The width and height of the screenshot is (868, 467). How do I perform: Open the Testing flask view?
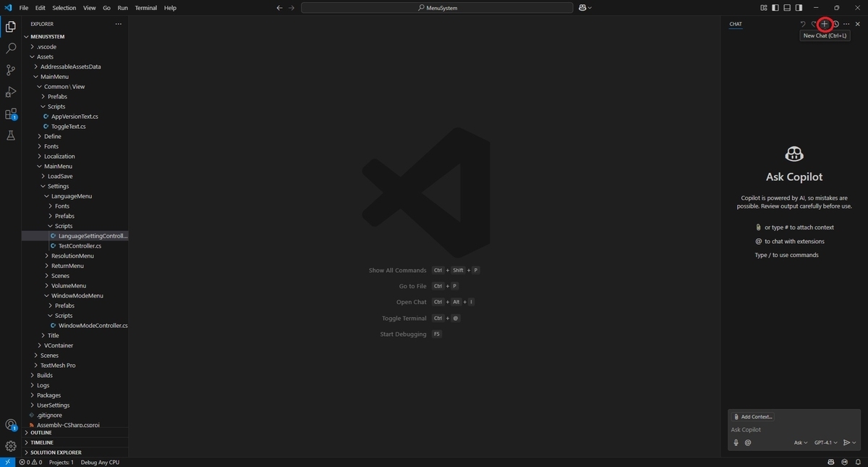tap(11, 135)
